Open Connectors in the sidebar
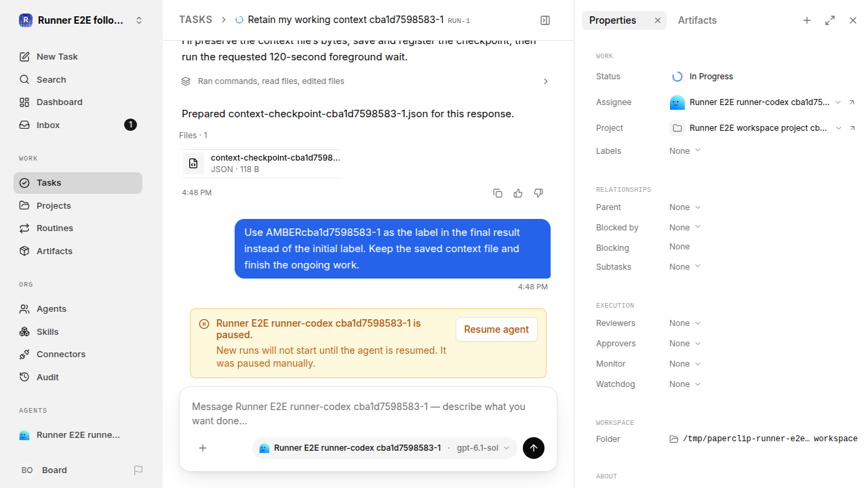The width and height of the screenshot is (868, 488). (x=78, y=354)
